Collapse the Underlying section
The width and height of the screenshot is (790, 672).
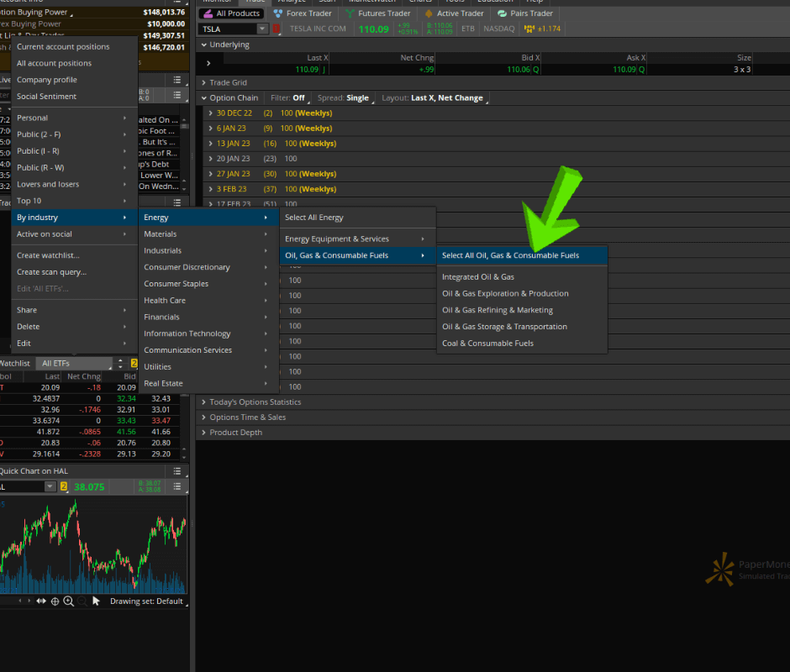pos(204,45)
